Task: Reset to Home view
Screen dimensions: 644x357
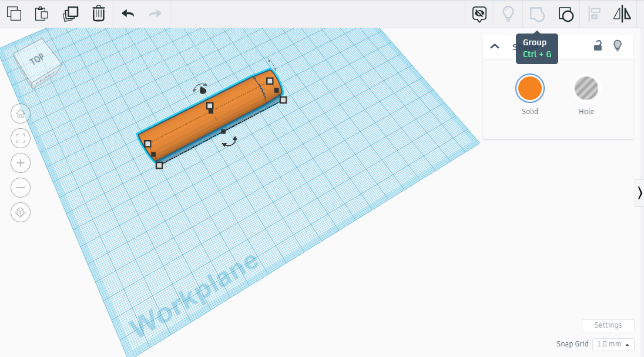Action: pyautogui.click(x=21, y=114)
